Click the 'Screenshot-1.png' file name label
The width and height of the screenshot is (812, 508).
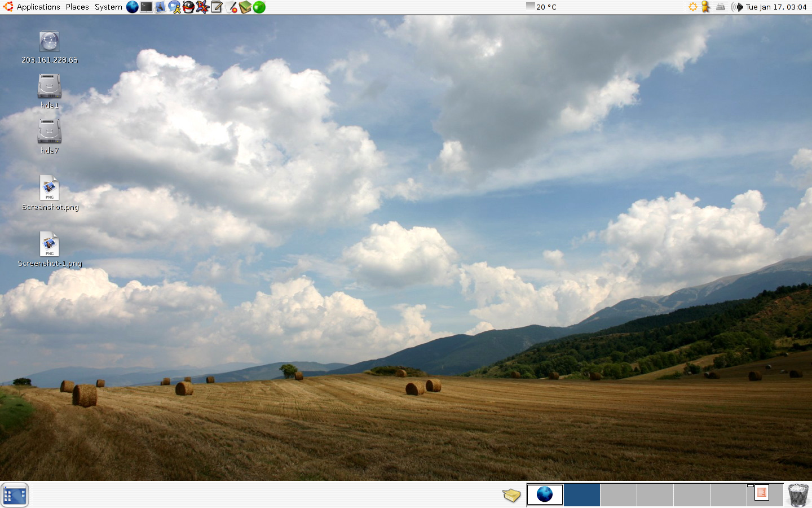pyautogui.click(x=50, y=264)
